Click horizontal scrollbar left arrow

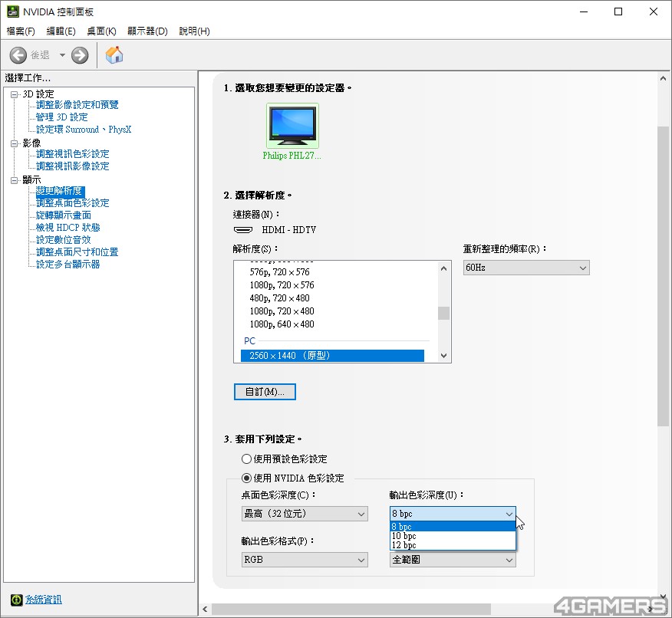tap(205, 609)
